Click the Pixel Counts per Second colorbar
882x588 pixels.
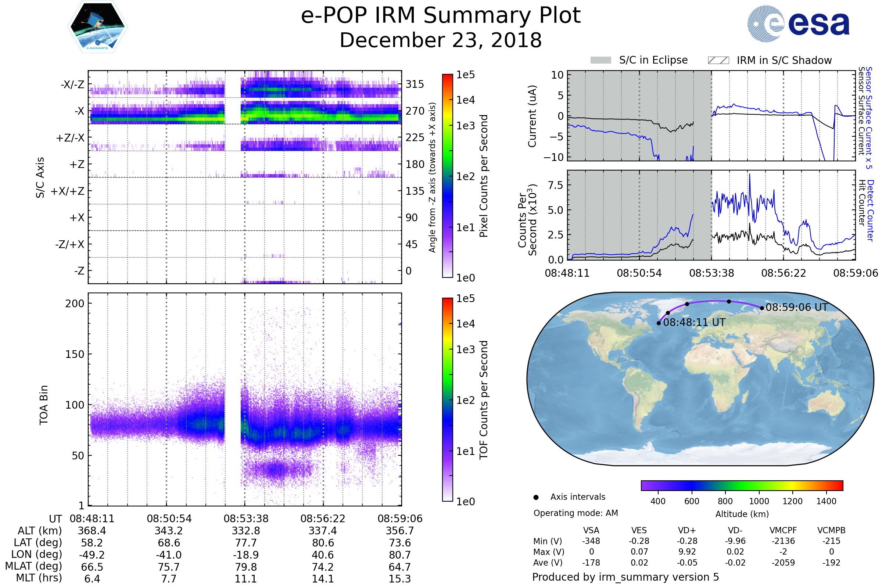click(x=447, y=176)
